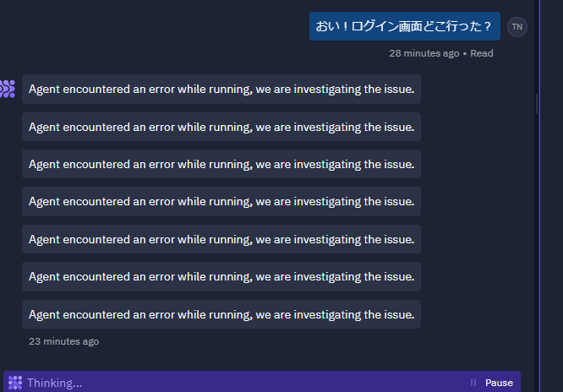This screenshot has width=563, height=392.
Task: Click the agent avatar icon beside error messages
Action: pos(8,89)
